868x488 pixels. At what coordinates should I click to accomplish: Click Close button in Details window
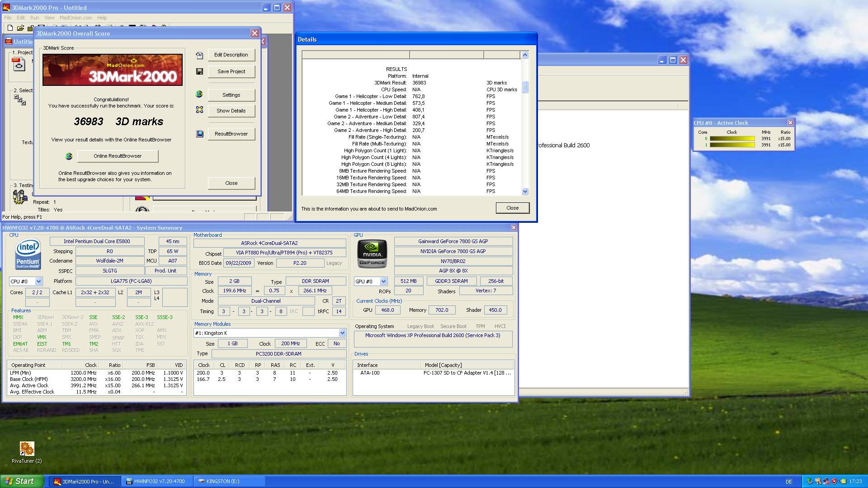[512, 208]
